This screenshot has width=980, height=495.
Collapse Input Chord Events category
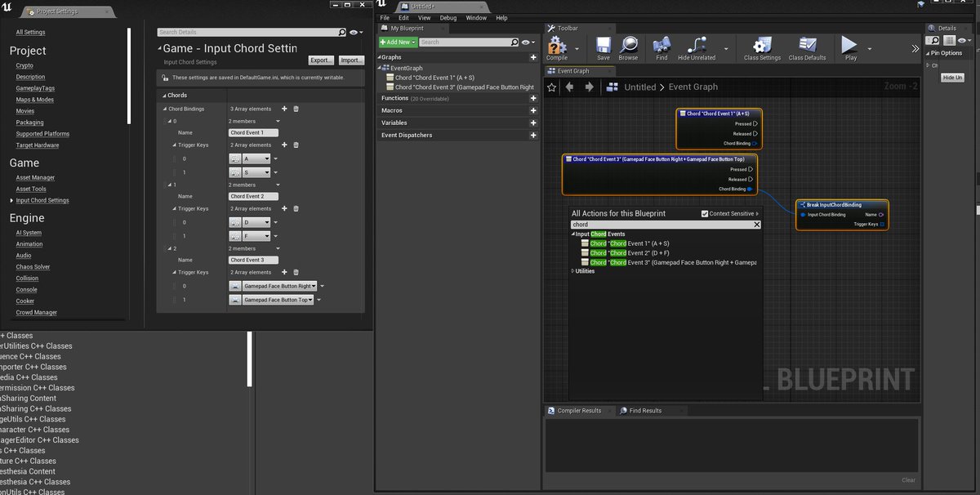(x=573, y=234)
